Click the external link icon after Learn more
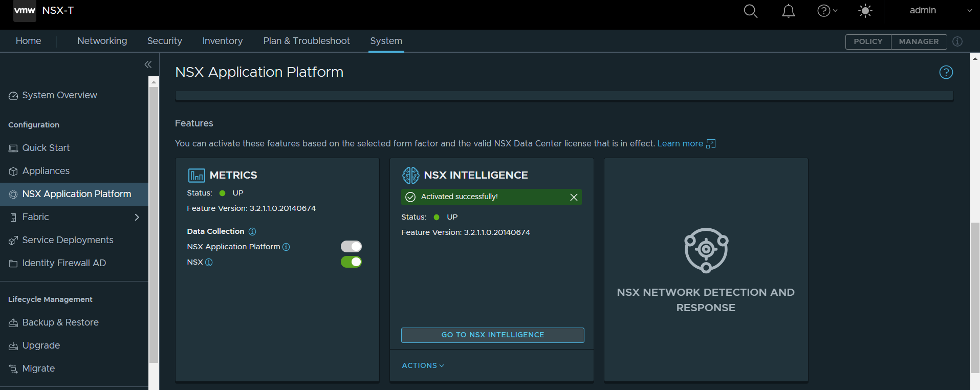 coord(711,144)
